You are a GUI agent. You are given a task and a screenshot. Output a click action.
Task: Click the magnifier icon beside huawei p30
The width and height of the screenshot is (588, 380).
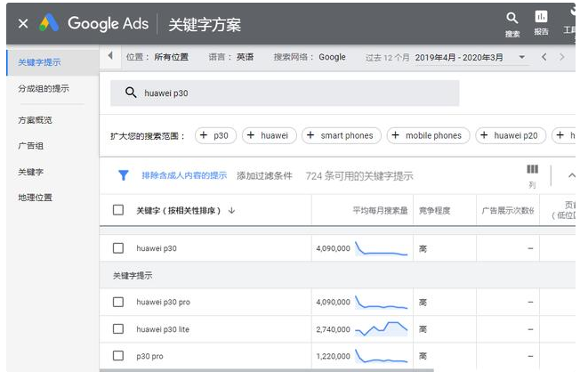pyautogui.click(x=131, y=93)
